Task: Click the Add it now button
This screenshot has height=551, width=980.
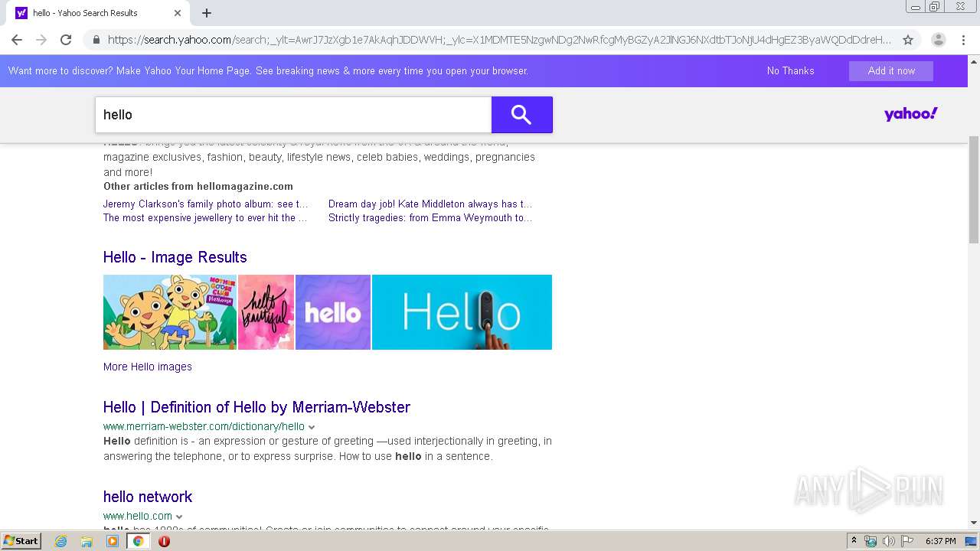Action: (x=891, y=70)
